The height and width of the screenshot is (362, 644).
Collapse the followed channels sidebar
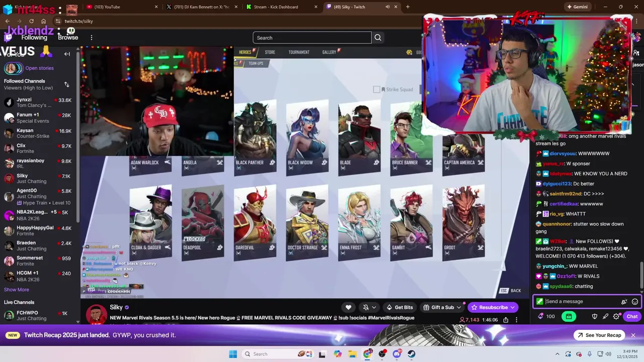click(x=67, y=54)
